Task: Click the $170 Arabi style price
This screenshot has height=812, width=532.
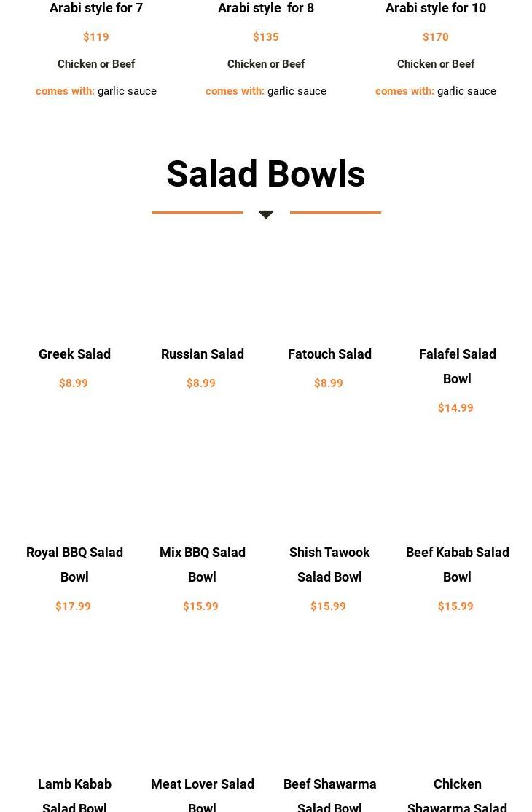Action: pos(436,36)
